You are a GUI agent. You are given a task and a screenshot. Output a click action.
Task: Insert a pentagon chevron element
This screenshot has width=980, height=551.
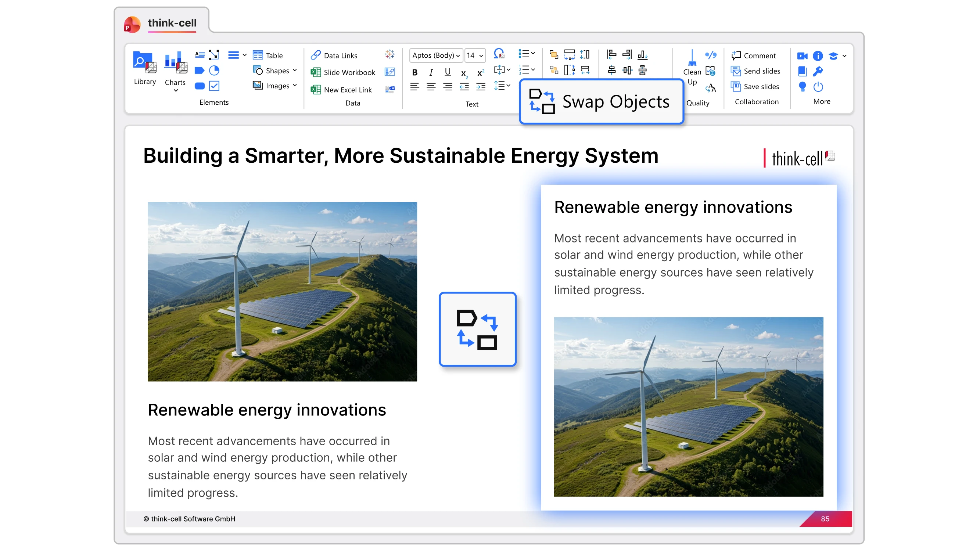200,71
